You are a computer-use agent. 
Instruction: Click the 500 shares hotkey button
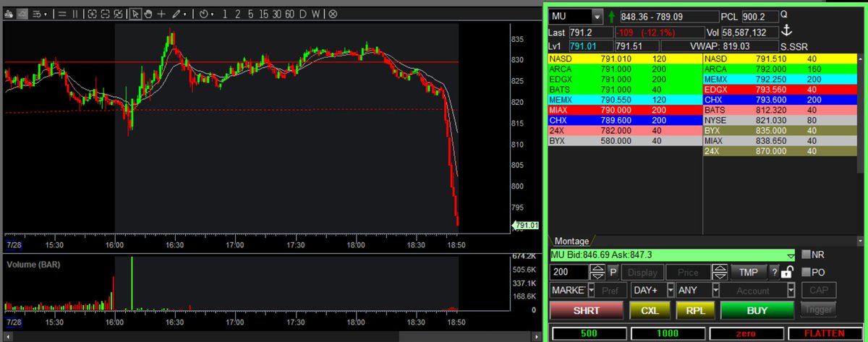pyautogui.click(x=589, y=333)
